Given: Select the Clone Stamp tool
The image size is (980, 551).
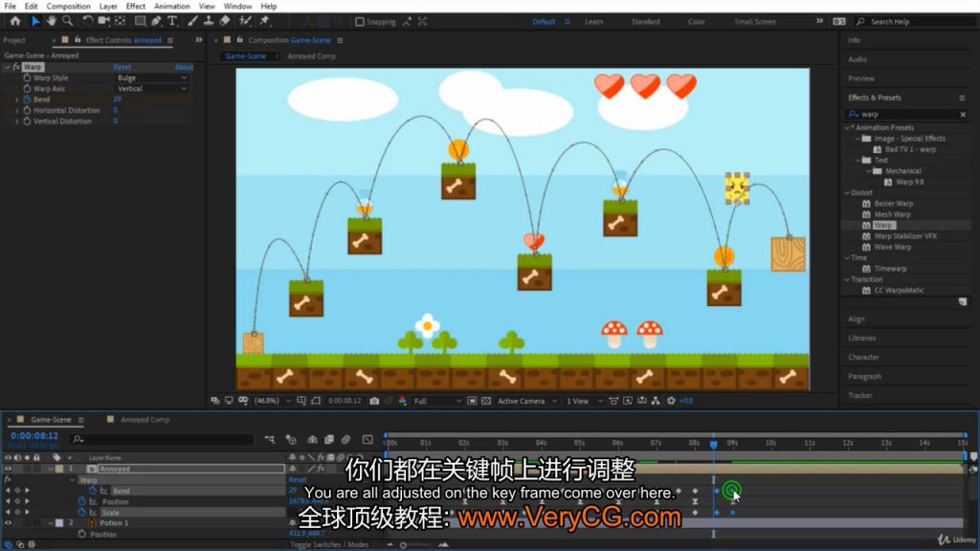Looking at the screenshot, I should (209, 21).
